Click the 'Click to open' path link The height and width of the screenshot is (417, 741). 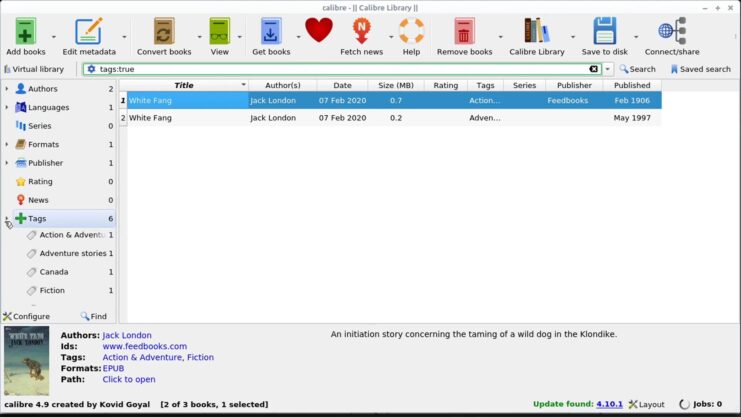129,379
